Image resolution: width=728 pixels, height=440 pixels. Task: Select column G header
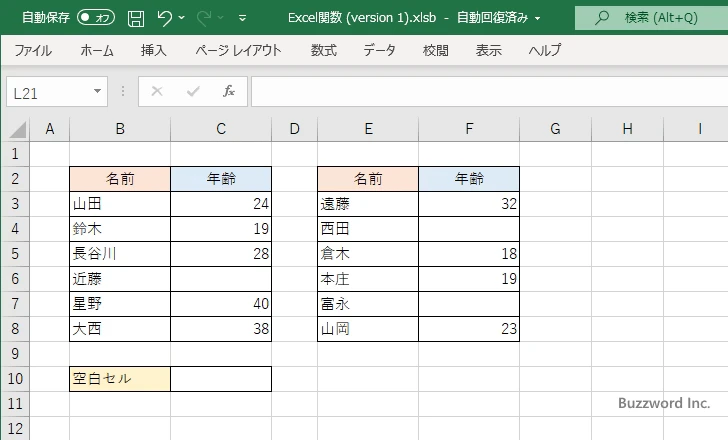[556, 129]
